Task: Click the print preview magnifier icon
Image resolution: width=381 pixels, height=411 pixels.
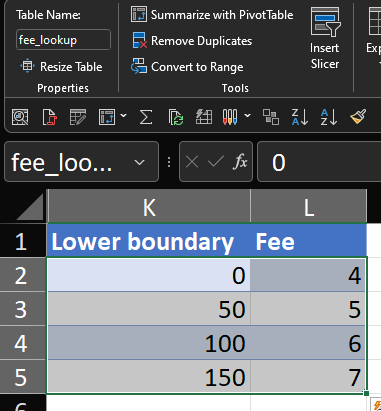Action: tap(20, 117)
